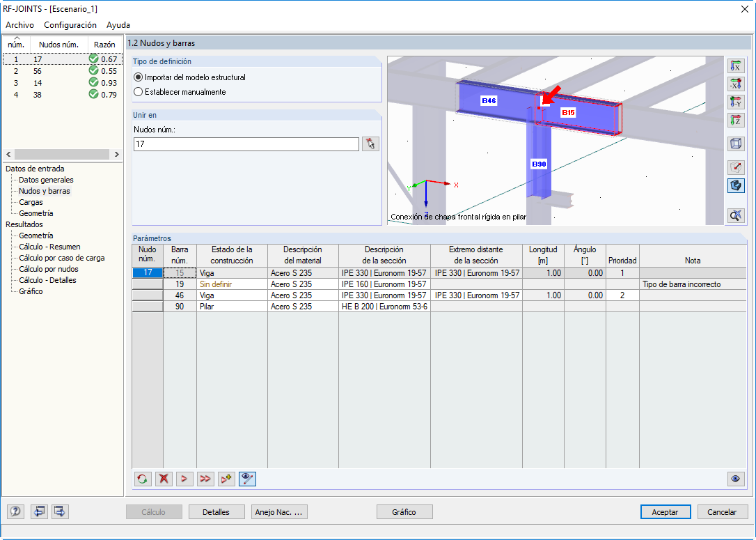Click the node picker icon beside Nudos núm.

[x=370, y=144]
